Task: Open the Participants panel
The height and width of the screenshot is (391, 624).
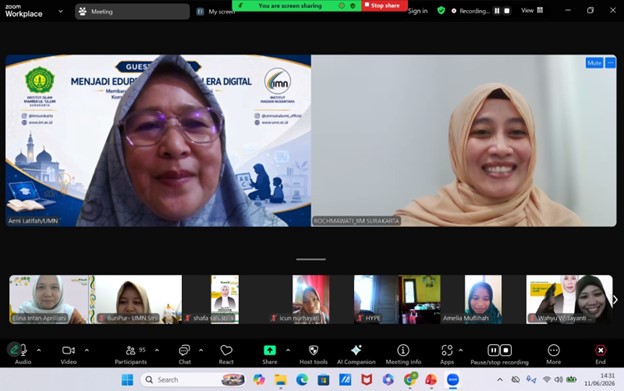Action: tap(131, 353)
